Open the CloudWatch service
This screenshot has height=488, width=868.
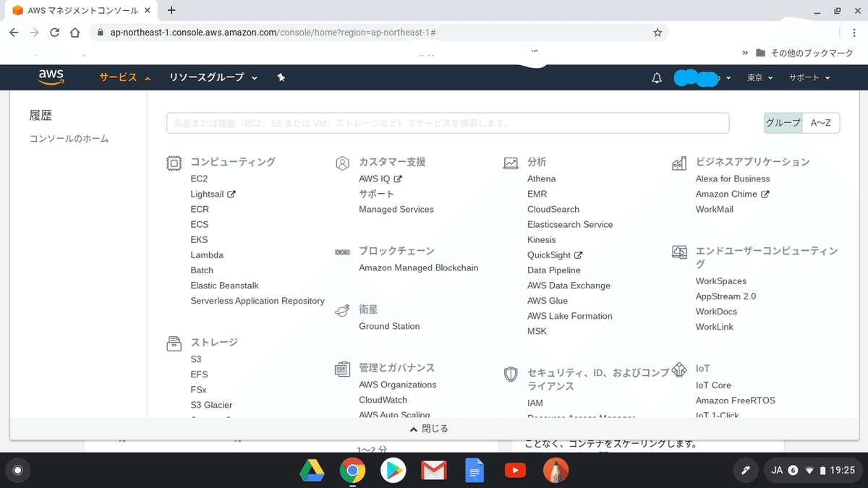[383, 400]
